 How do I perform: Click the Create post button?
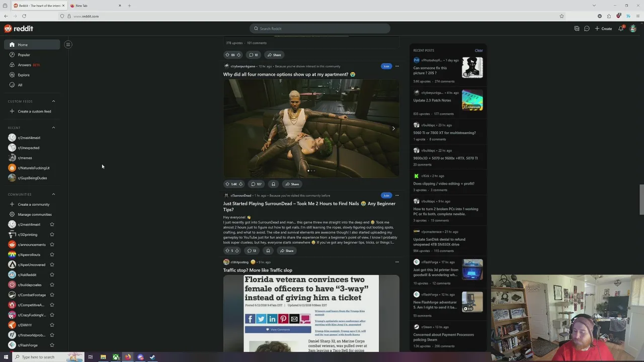(604, 29)
